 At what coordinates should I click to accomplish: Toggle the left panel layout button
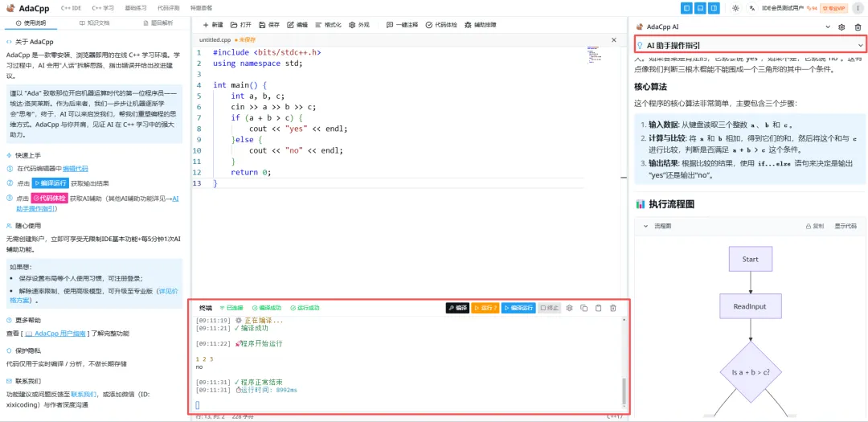[687, 8]
